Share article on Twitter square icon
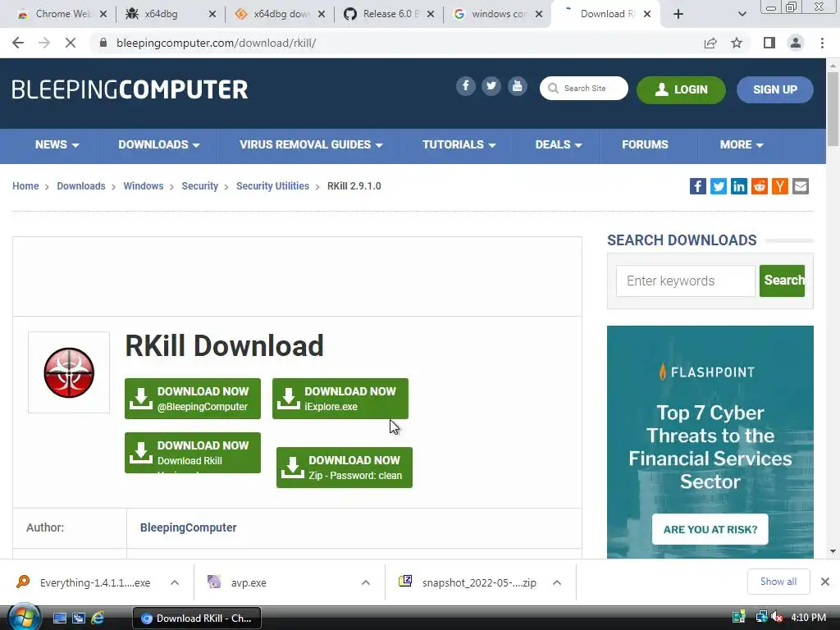Image resolution: width=840 pixels, height=630 pixels. (719, 186)
